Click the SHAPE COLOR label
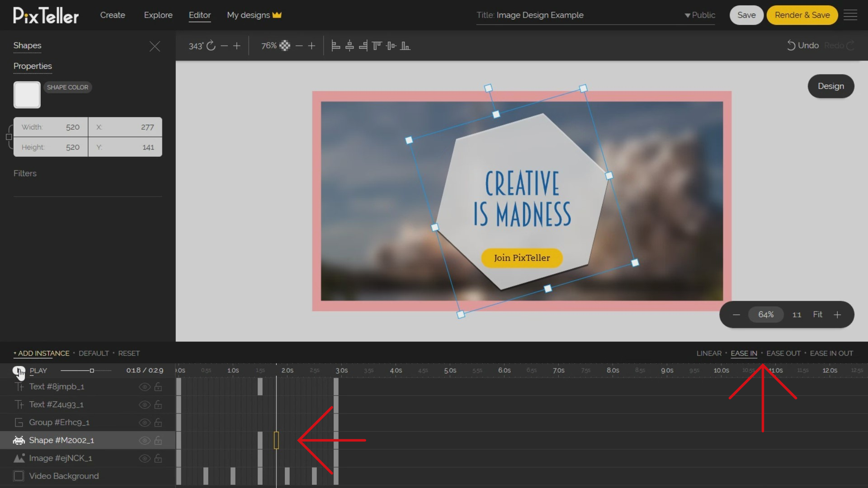 pyautogui.click(x=68, y=87)
